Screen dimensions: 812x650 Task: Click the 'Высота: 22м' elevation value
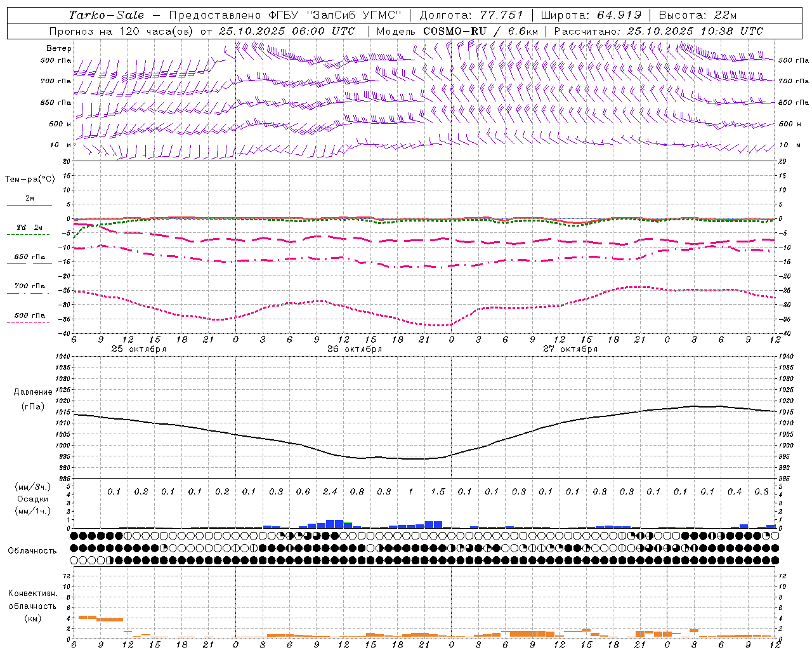698,15
